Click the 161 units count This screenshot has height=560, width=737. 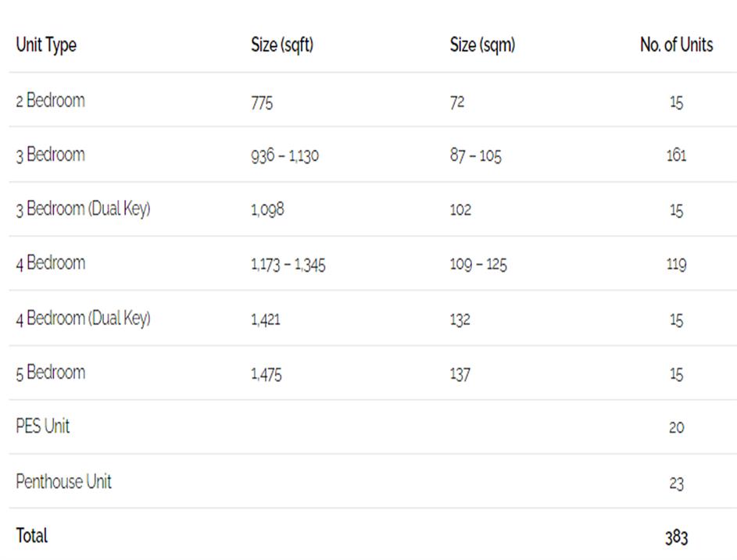point(676,155)
